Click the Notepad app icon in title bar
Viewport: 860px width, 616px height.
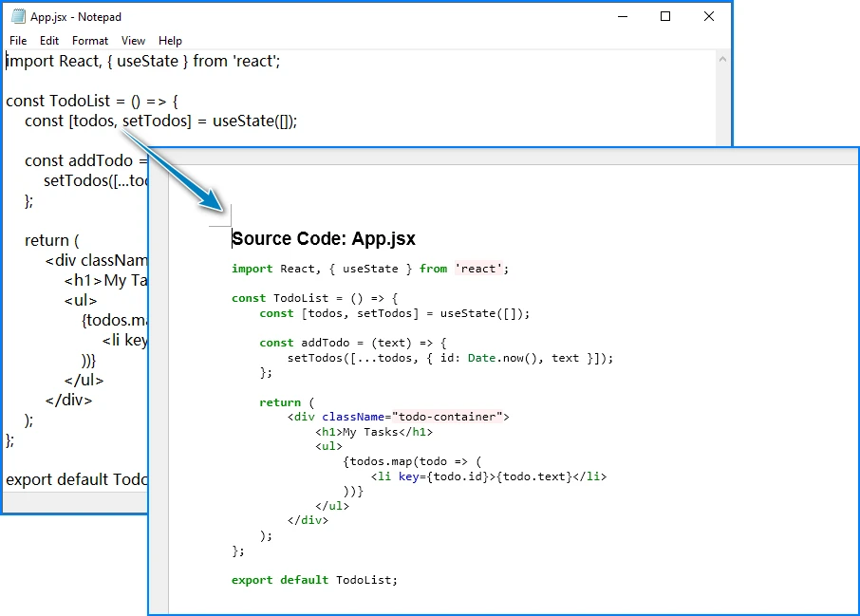pos(18,16)
